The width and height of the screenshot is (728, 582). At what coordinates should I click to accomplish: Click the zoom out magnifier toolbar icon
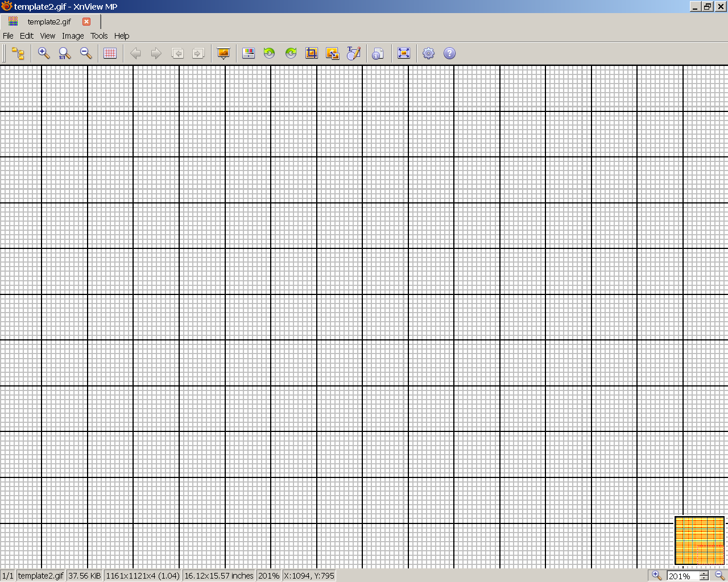(86, 53)
